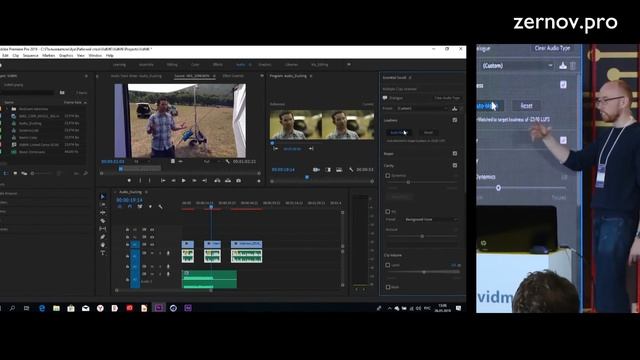
Task: Select the Pen tool
Action: pyautogui.click(x=102, y=237)
